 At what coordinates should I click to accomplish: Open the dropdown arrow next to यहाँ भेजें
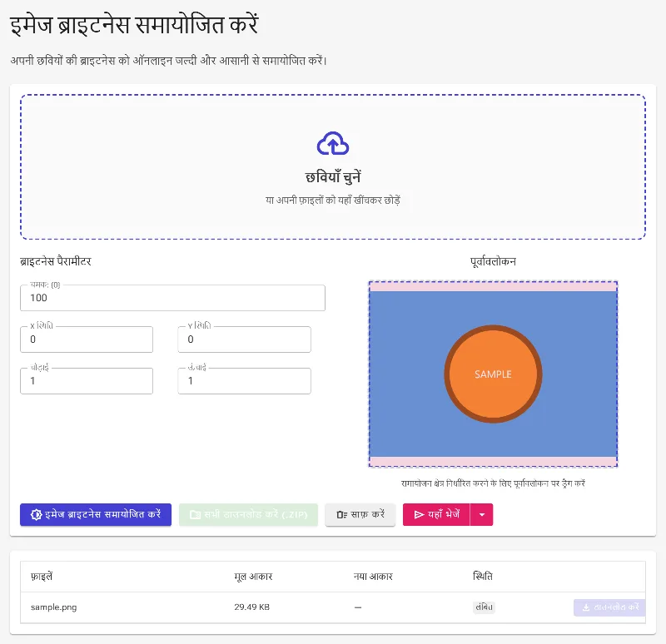click(x=482, y=514)
